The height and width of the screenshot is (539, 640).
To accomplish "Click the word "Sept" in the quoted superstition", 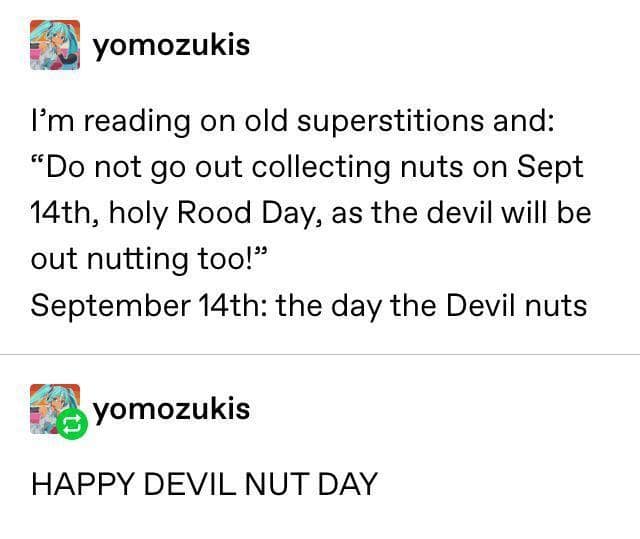I will [x=552, y=167].
